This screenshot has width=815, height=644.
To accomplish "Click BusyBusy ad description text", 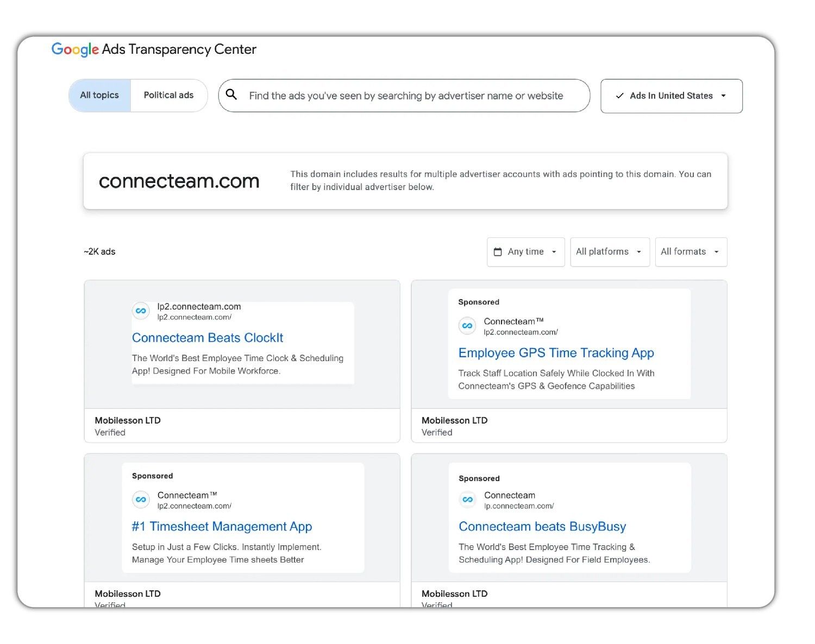I will click(x=554, y=553).
